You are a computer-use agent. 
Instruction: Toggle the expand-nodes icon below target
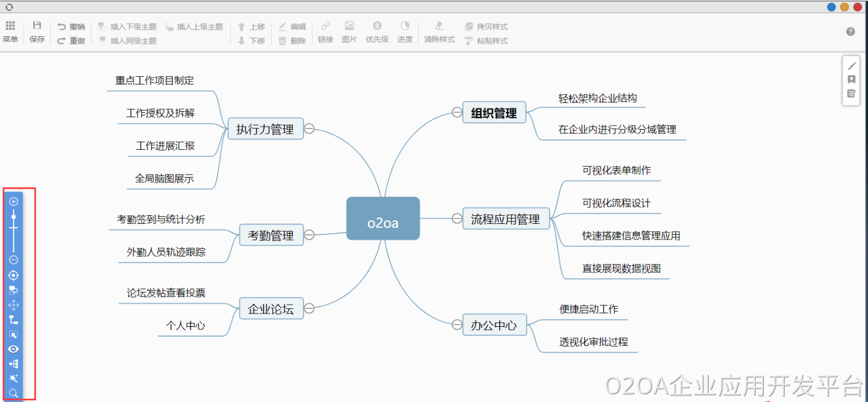pos(14,290)
